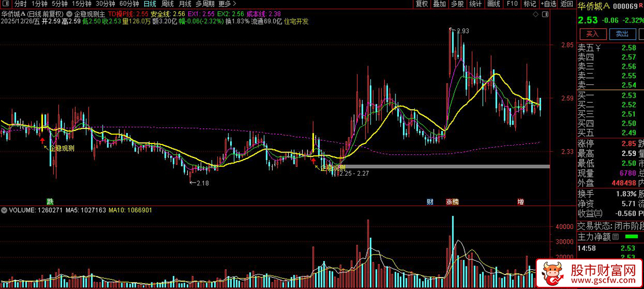
Task: Click the R margin icon after 000069
Action: [641, 4]
